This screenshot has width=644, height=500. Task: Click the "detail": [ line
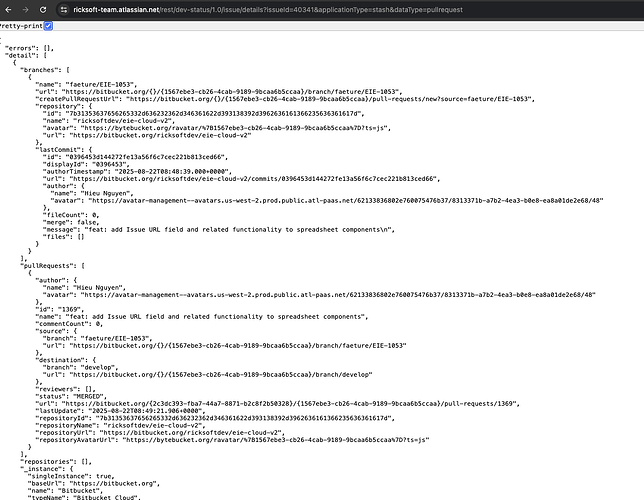click(25, 55)
